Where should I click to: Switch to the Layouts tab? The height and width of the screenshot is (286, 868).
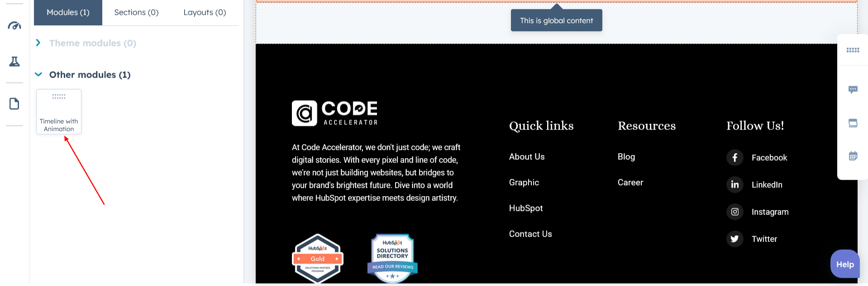(x=205, y=13)
